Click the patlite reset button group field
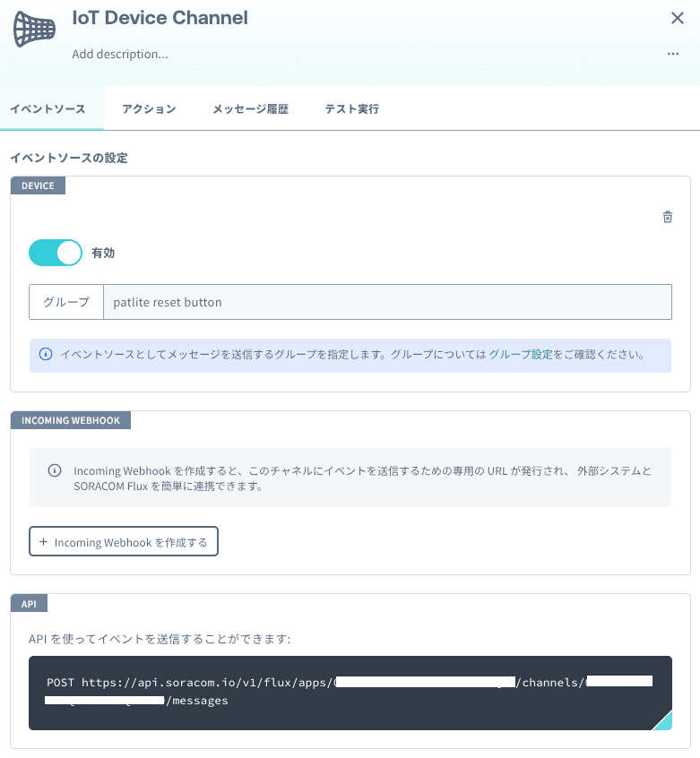Image resolution: width=700 pixels, height=758 pixels. 388,302
